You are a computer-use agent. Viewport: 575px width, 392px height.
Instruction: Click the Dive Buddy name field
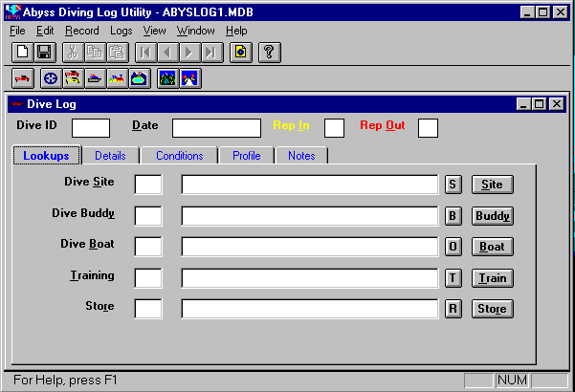point(310,216)
